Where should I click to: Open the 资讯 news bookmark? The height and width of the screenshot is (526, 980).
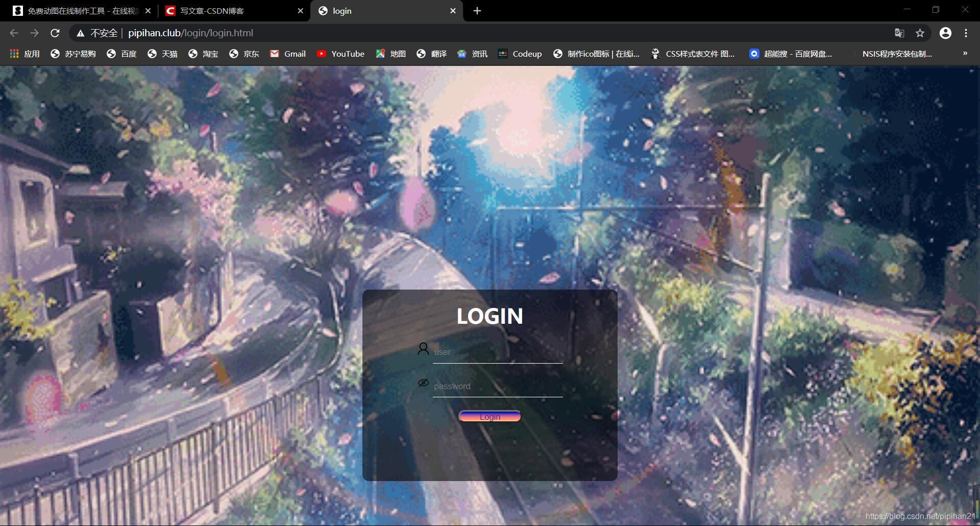click(x=472, y=54)
